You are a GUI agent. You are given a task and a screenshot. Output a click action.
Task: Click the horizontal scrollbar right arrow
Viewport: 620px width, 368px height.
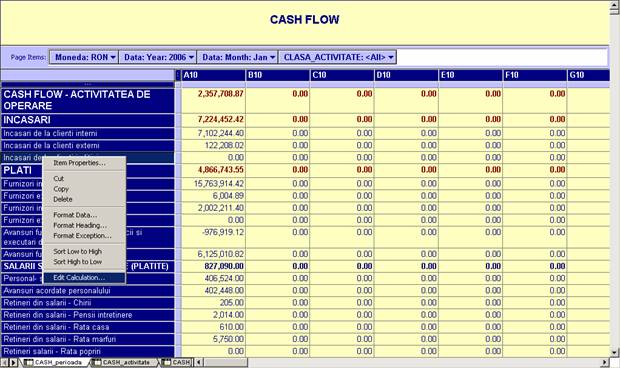[x=605, y=362]
